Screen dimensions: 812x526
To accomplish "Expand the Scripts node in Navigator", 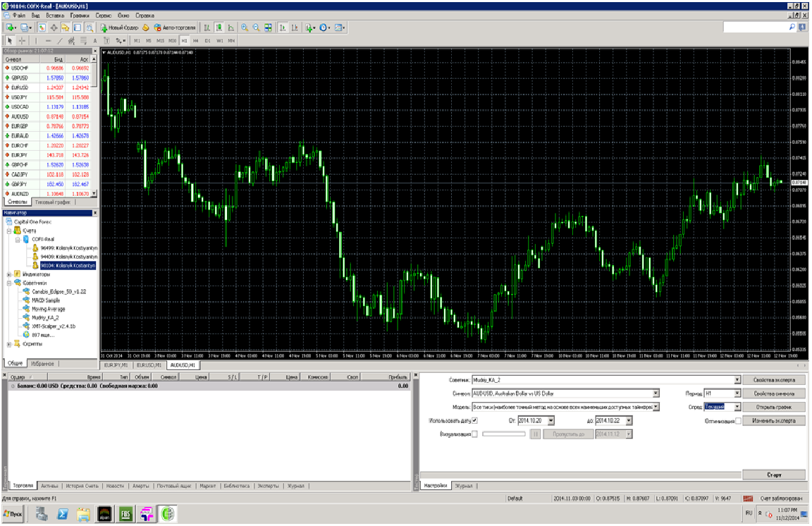I will click(8, 344).
